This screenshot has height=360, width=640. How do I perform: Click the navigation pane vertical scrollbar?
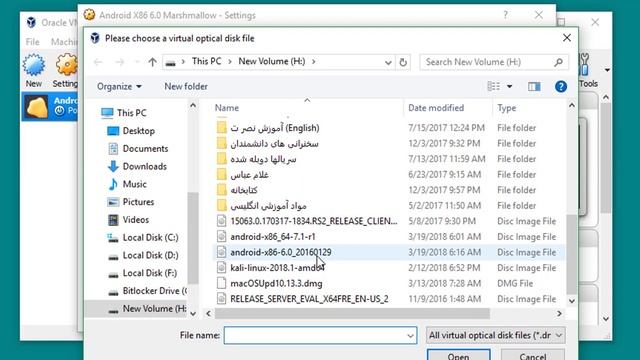tap(193, 238)
